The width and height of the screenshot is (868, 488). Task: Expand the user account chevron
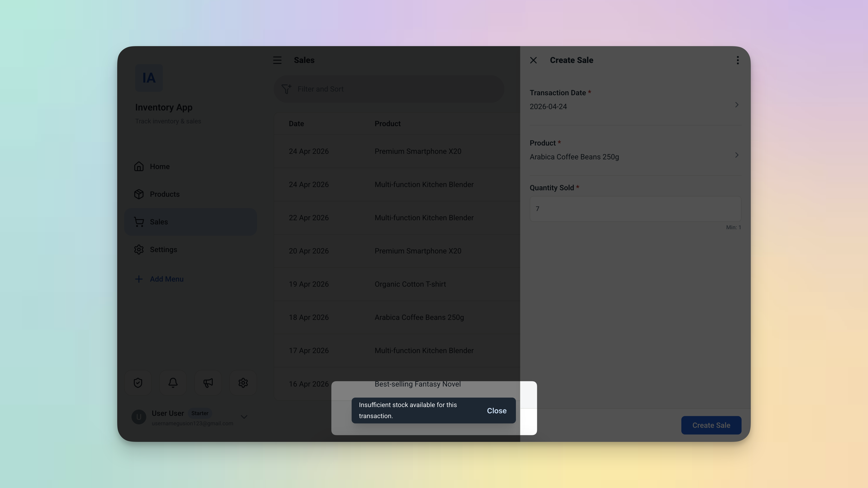244,417
